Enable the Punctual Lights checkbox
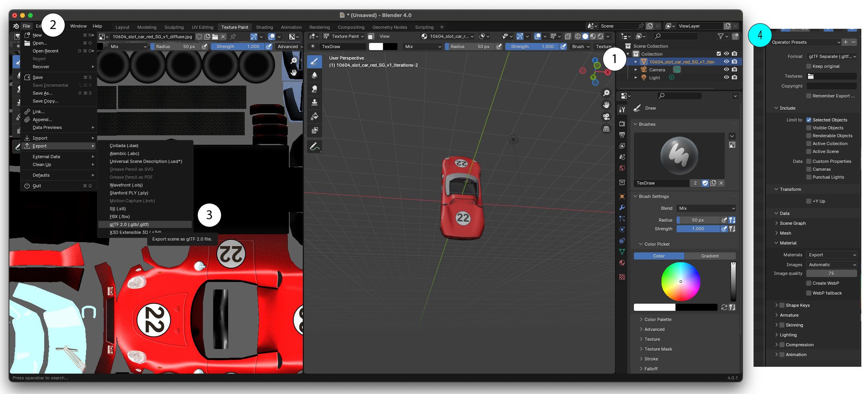This screenshot has width=868, height=394. [x=808, y=177]
